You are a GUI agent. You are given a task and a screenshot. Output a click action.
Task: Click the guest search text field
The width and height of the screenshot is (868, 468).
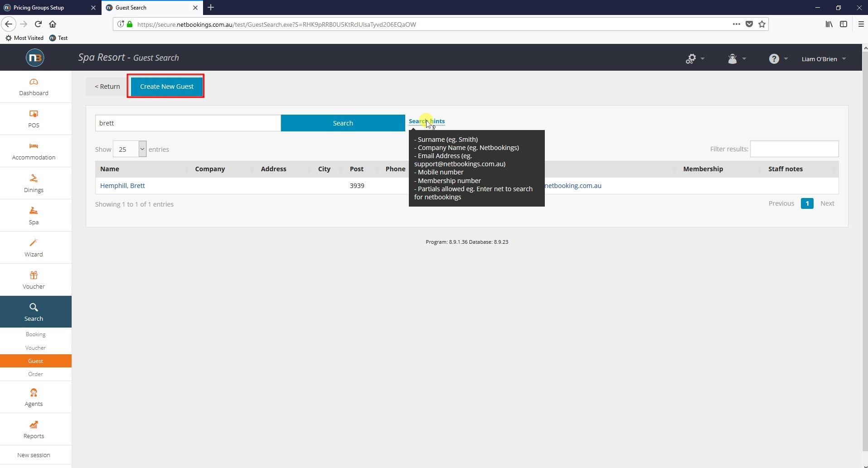point(188,123)
